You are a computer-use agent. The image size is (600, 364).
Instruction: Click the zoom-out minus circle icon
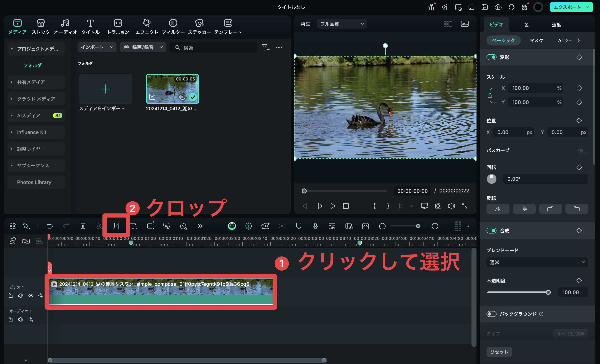click(382, 226)
